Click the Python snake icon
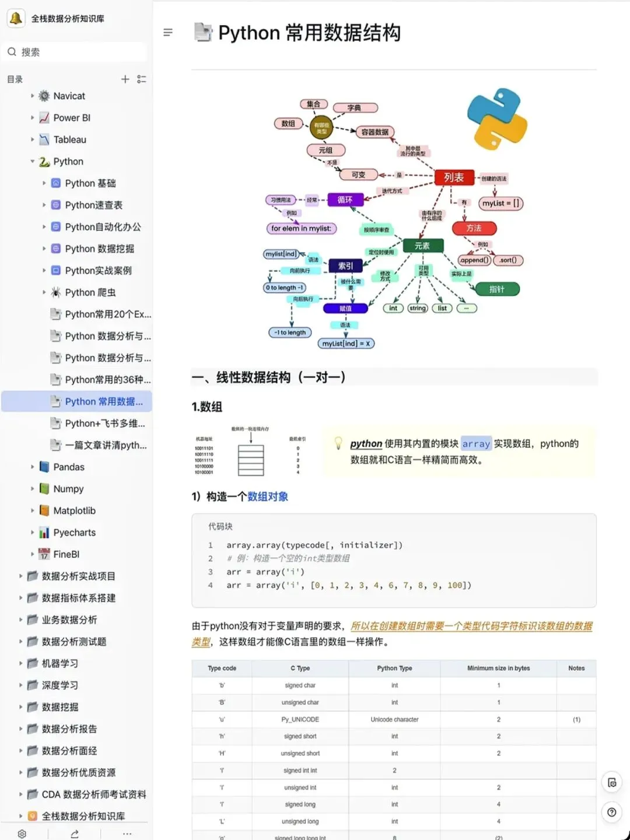 44,162
